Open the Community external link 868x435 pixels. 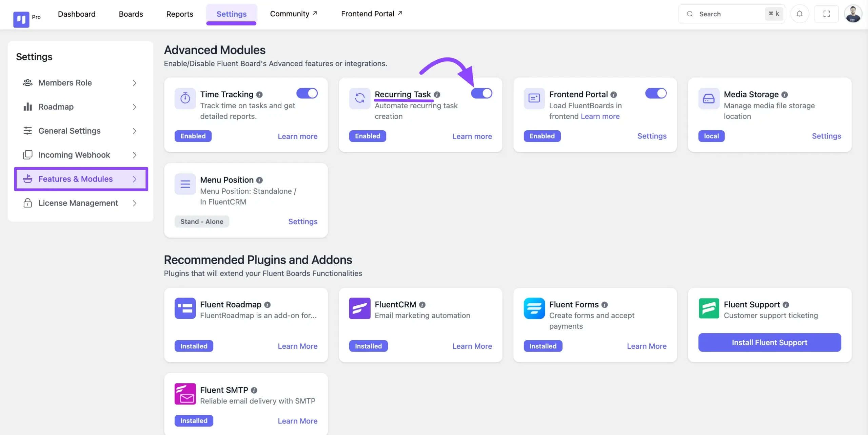[294, 14]
